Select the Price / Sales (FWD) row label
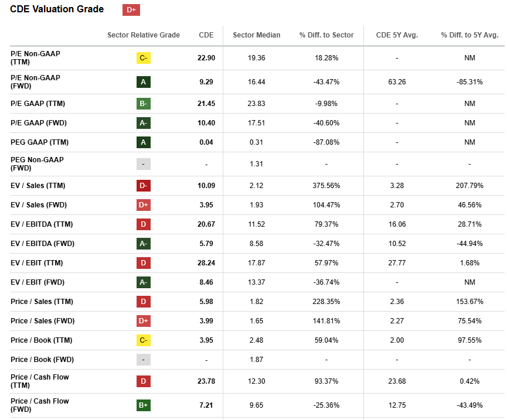507x420 pixels. point(43,321)
